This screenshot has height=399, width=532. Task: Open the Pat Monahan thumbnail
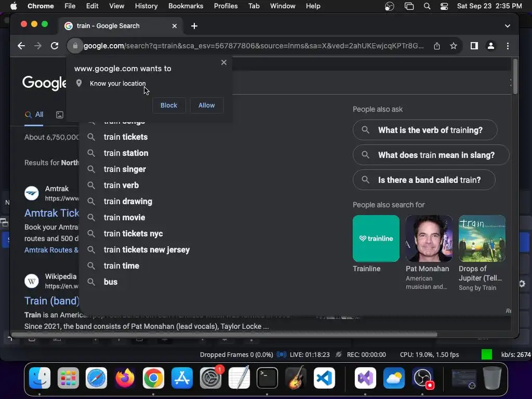click(x=429, y=238)
